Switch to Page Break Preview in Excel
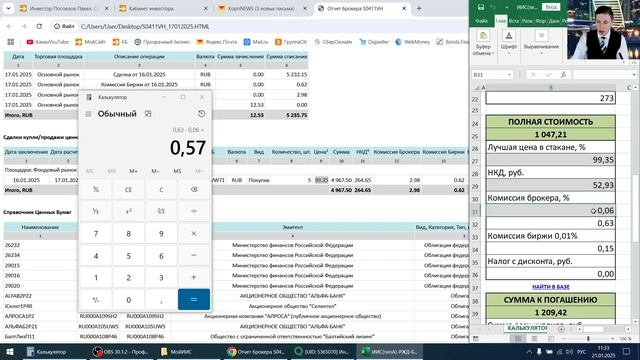 coord(551,339)
